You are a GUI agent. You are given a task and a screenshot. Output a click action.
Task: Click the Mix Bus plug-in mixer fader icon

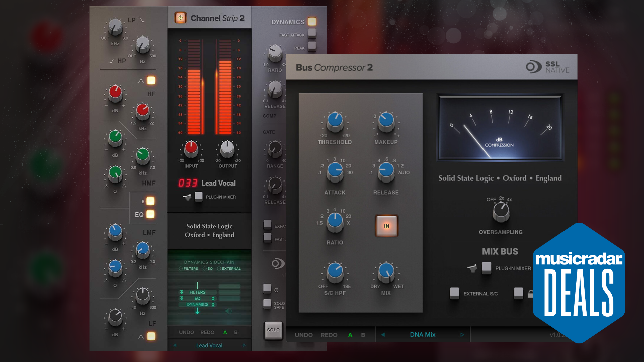click(472, 268)
